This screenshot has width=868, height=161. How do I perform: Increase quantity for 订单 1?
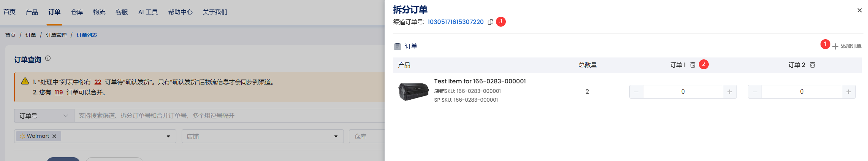[x=730, y=92]
